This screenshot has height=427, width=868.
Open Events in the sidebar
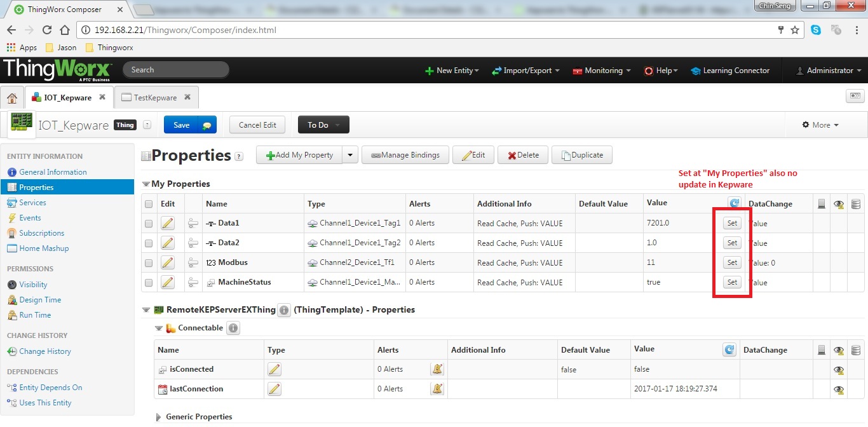[x=30, y=218]
